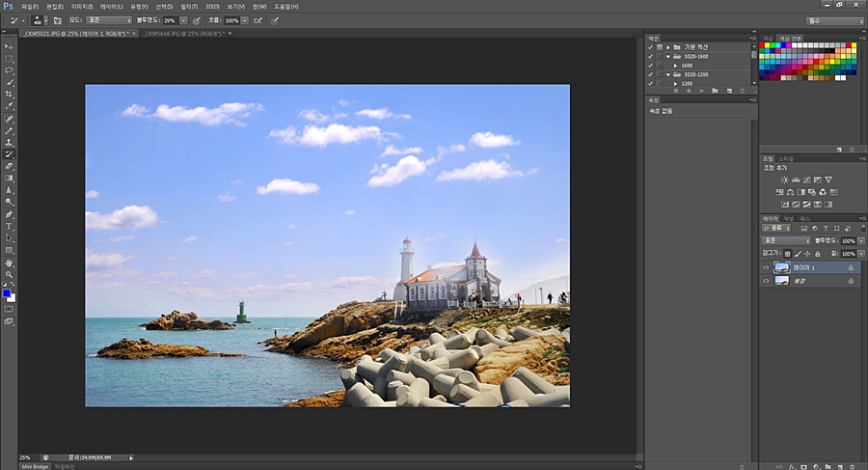Select the Rectangular Marquee tool

click(x=10, y=58)
